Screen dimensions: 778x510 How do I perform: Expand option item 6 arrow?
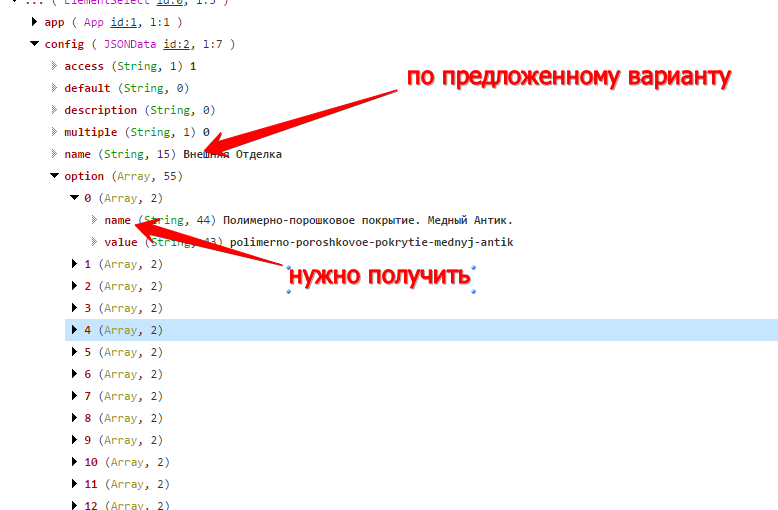74,374
